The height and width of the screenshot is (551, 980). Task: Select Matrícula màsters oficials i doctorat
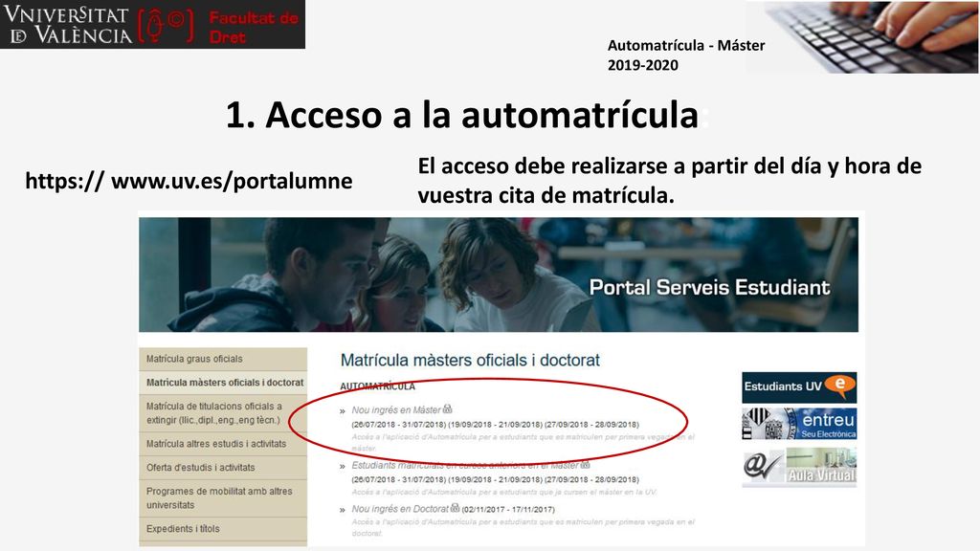coord(223,383)
